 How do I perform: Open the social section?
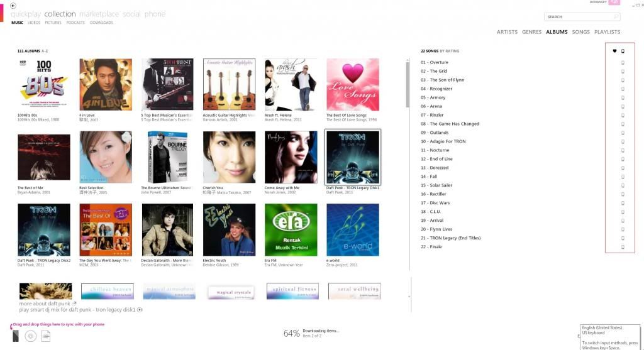131,14
